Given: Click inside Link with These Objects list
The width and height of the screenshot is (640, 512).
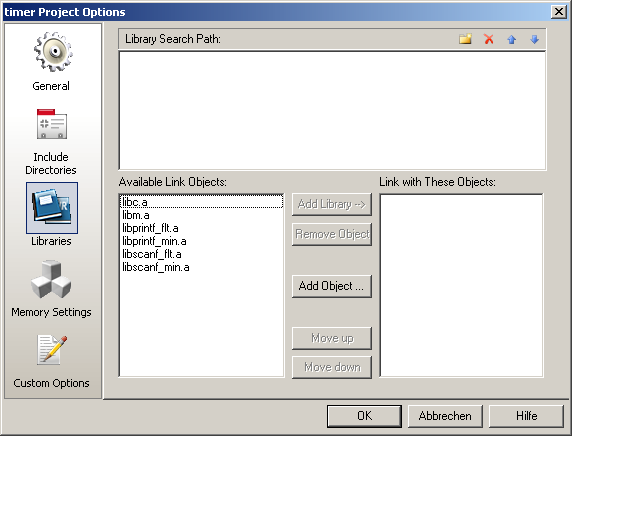Looking at the screenshot, I should [x=462, y=285].
